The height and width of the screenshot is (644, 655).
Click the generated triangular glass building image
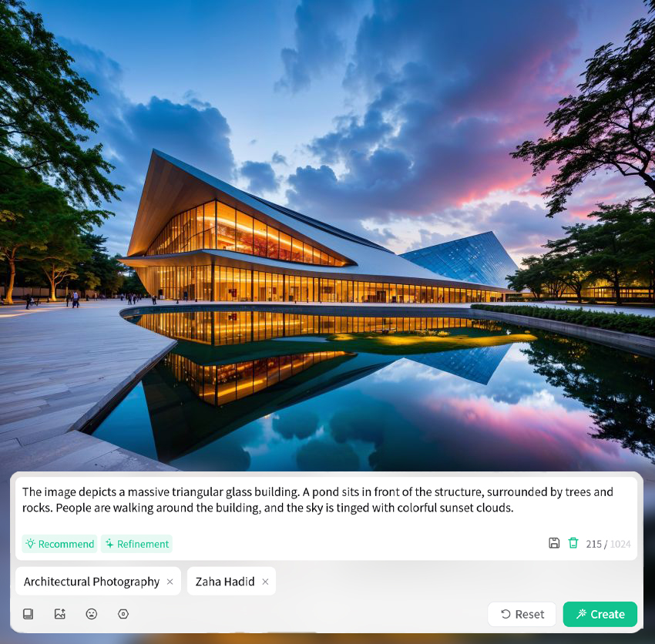[327, 236]
